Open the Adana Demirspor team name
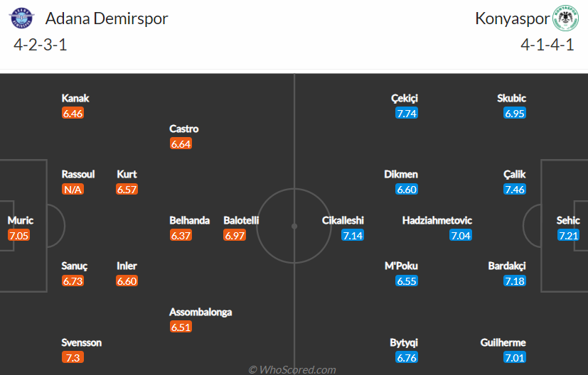 pyautogui.click(x=107, y=18)
